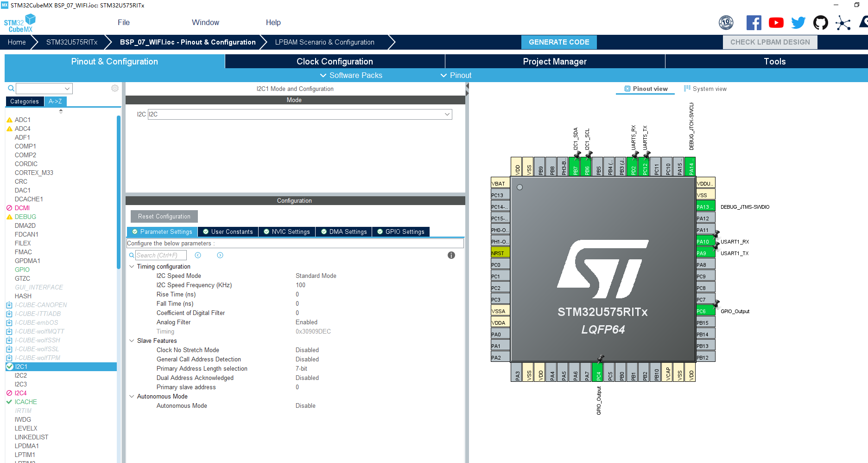Screen dimensions: 868x463
Task: Open the Twitter bird icon
Action: [798, 23]
